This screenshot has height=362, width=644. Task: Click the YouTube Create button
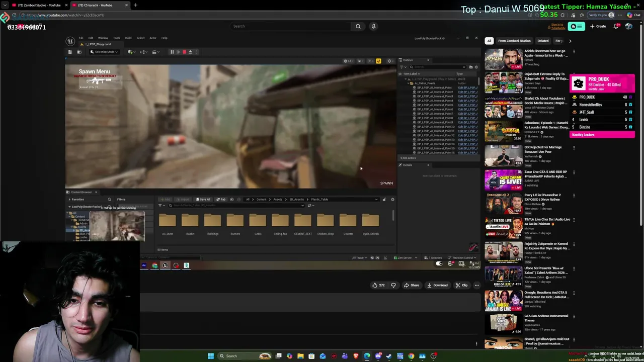tap(598, 26)
